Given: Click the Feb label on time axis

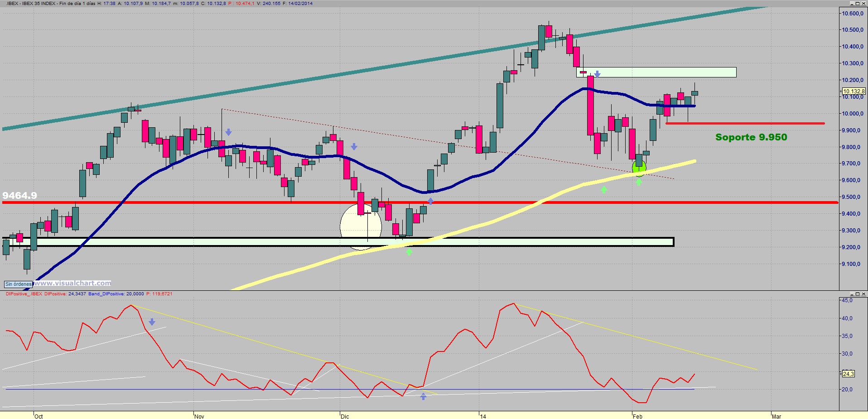Looking at the screenshot, I should coord(637,416).
